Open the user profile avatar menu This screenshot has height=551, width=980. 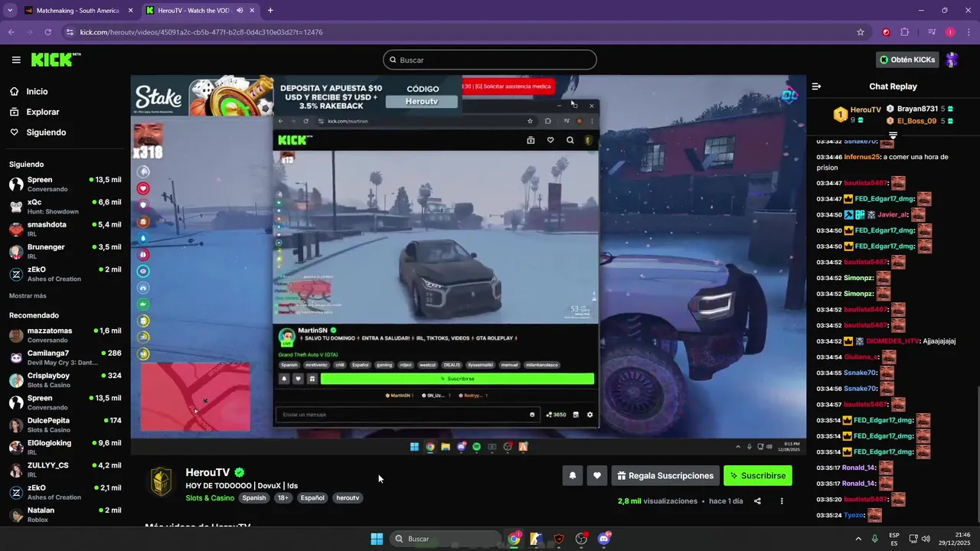point(952,60)
